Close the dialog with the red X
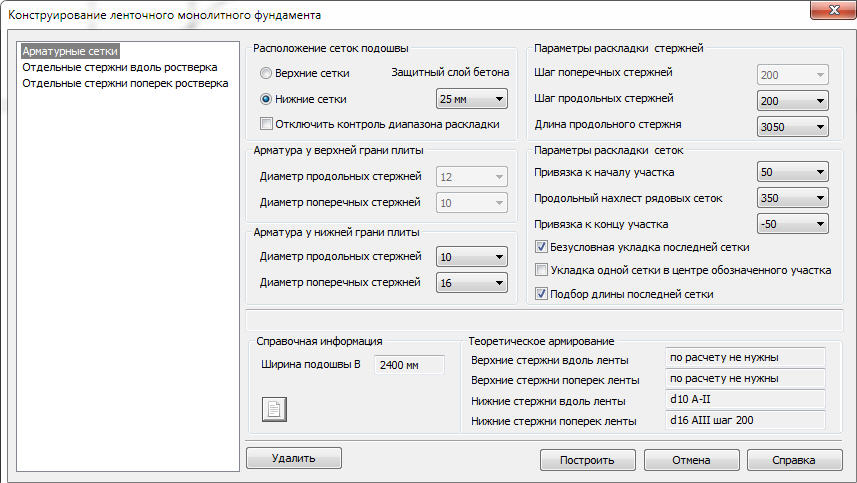The width and height of the screenshot is (857, 483). tap(826, 10)
